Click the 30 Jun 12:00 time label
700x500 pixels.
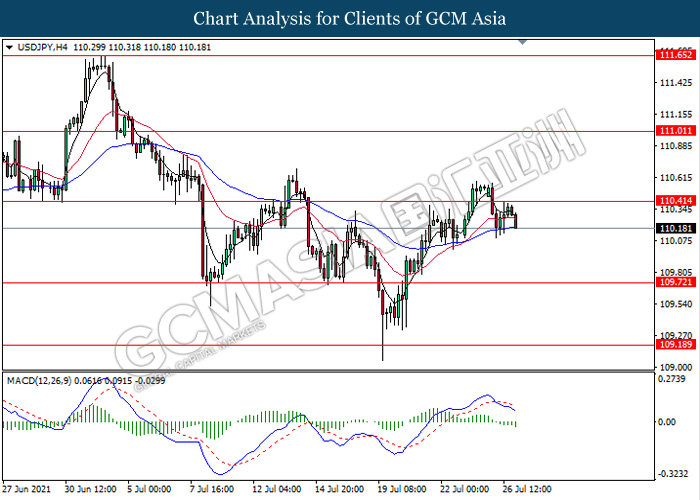pyautogui.click(x=91, y=489)
